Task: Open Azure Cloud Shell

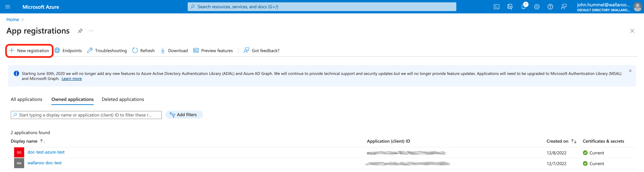Action: click(x=496, y=7)
